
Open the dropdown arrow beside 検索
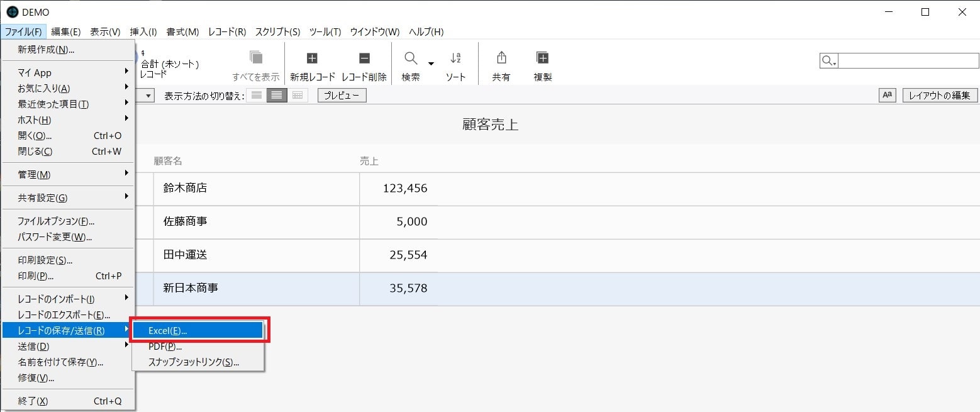(430, 63)
